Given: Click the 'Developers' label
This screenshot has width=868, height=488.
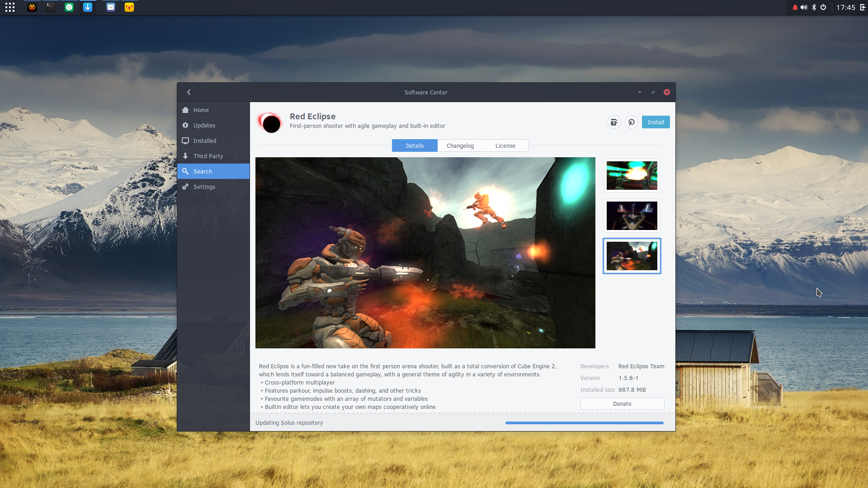Looking at the screenshot, I should coord(594,366).
